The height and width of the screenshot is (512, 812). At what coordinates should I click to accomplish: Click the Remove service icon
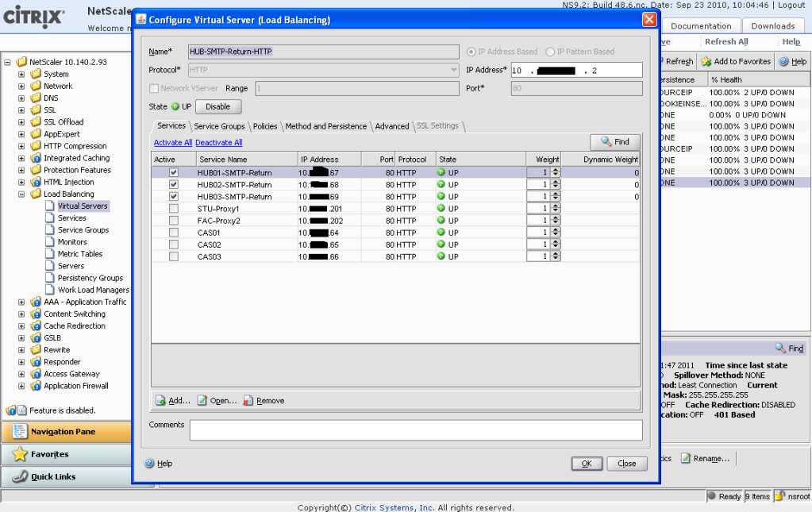(x=248, y=401)
